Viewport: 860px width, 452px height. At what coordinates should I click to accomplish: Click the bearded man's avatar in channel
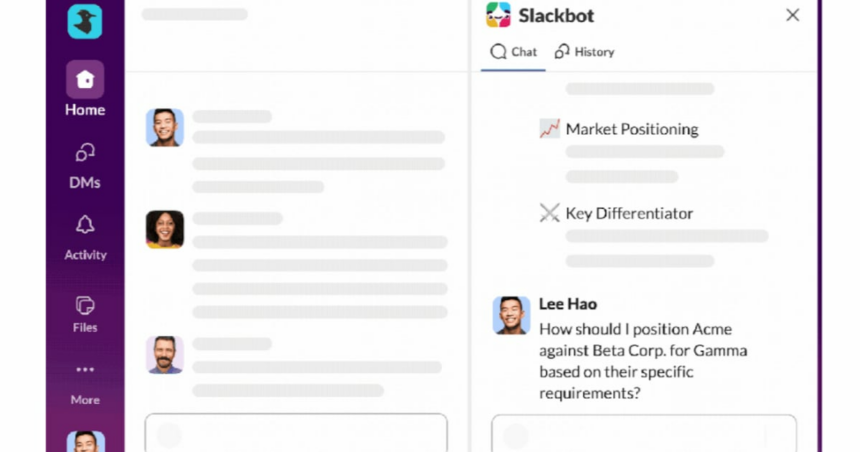click(165, 354)
